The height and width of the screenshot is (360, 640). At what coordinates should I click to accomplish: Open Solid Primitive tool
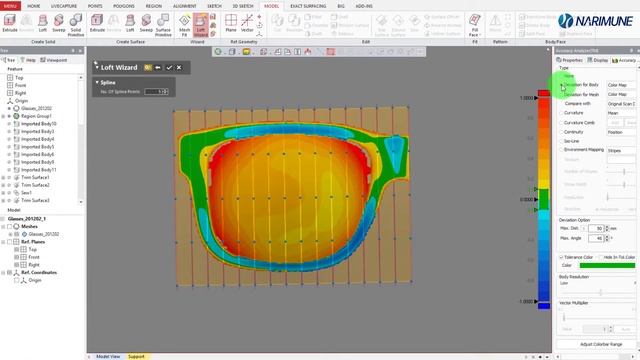(76, 25)
